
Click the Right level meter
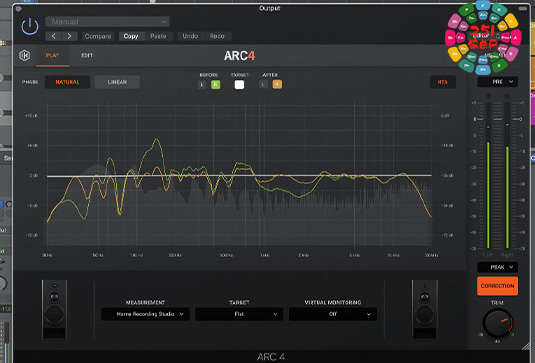point(507,175)
